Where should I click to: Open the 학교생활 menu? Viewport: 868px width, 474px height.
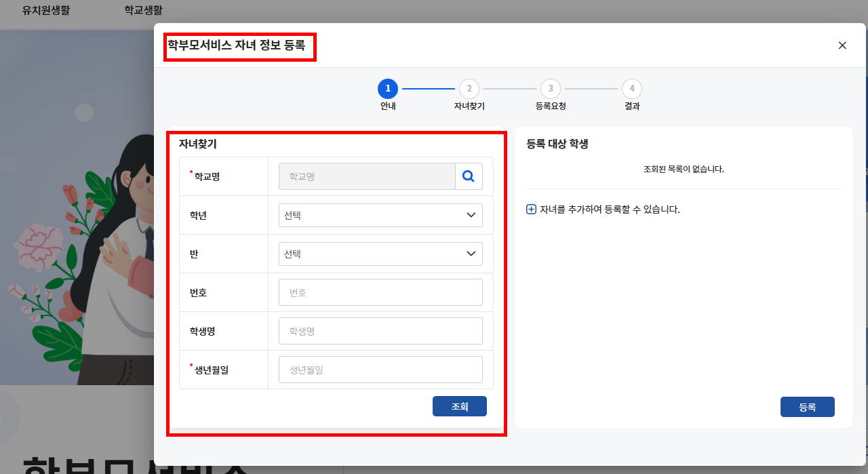pos(143,10)
